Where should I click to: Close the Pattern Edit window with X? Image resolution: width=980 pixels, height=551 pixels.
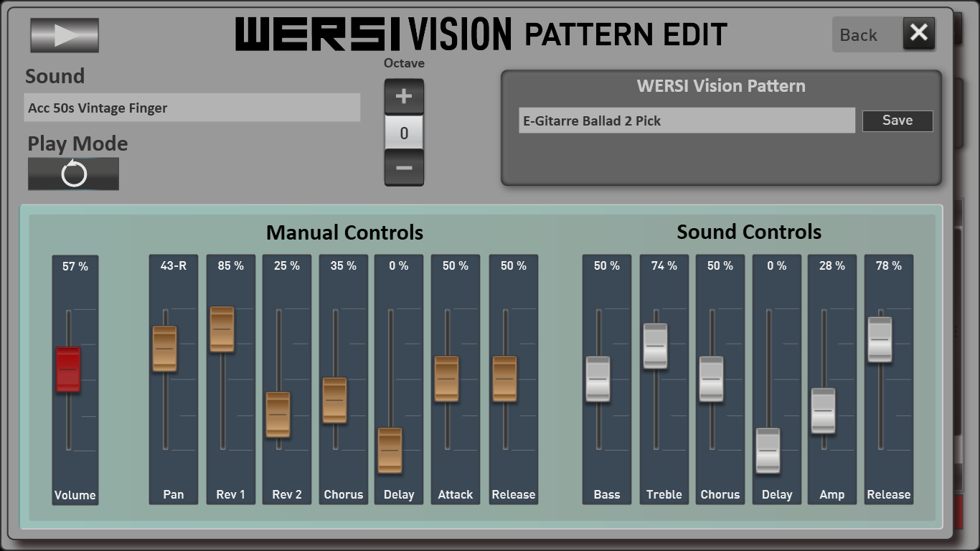(x=919, y=33)
